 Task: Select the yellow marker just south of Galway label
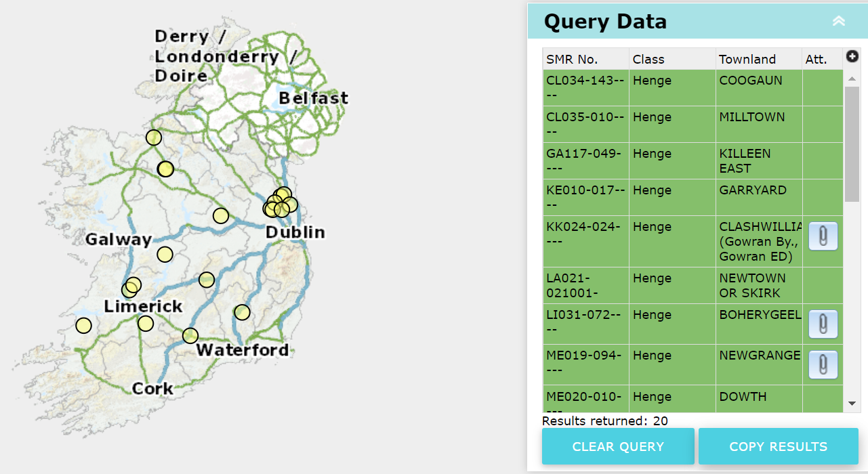point(165,255)
